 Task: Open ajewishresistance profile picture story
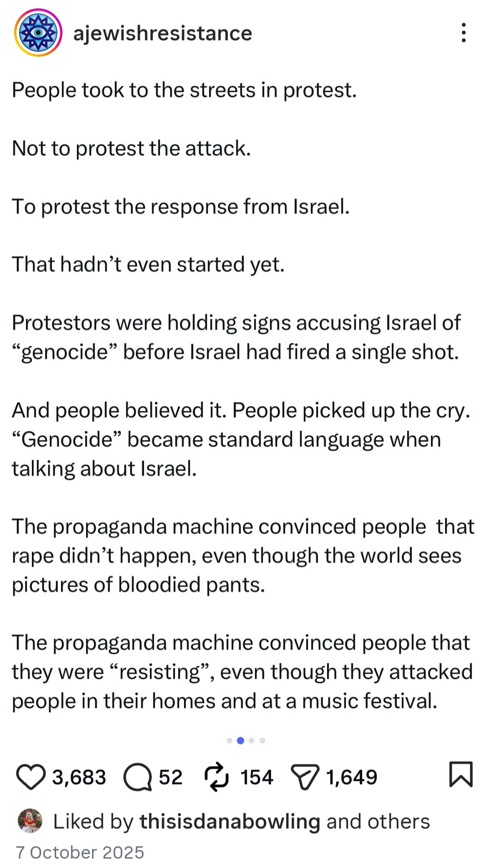38,33
